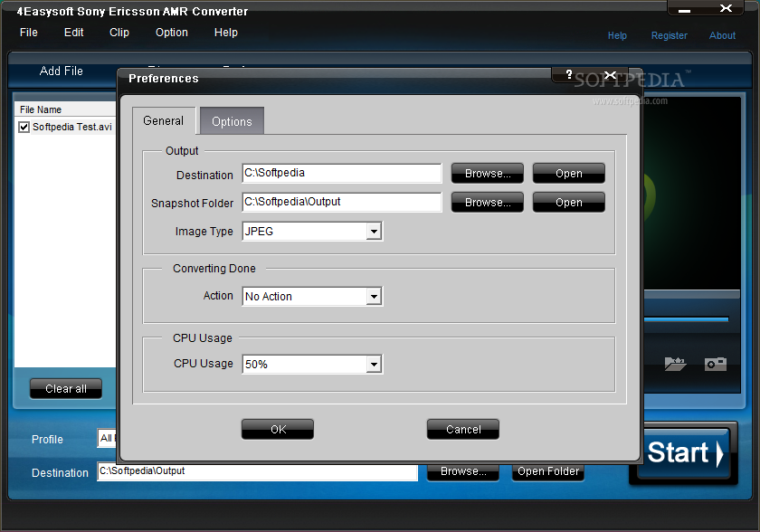Open the Option menu
The height and width of the screenshot is (532, 760).
click(172, 33)
